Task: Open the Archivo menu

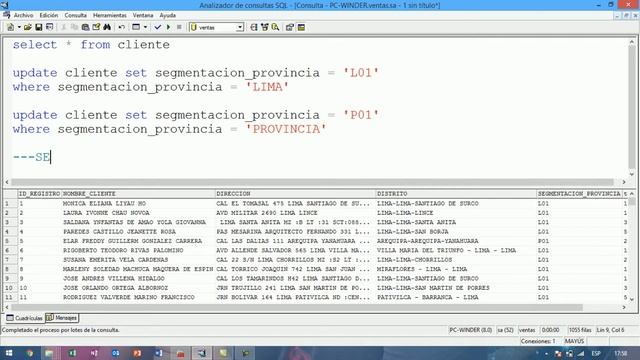Action: click(x=23, y=15)
